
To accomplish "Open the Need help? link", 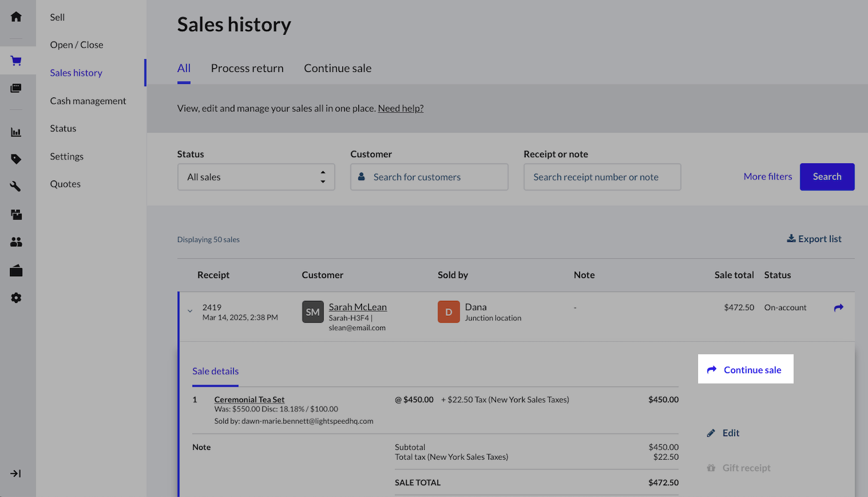I will 401,108.
